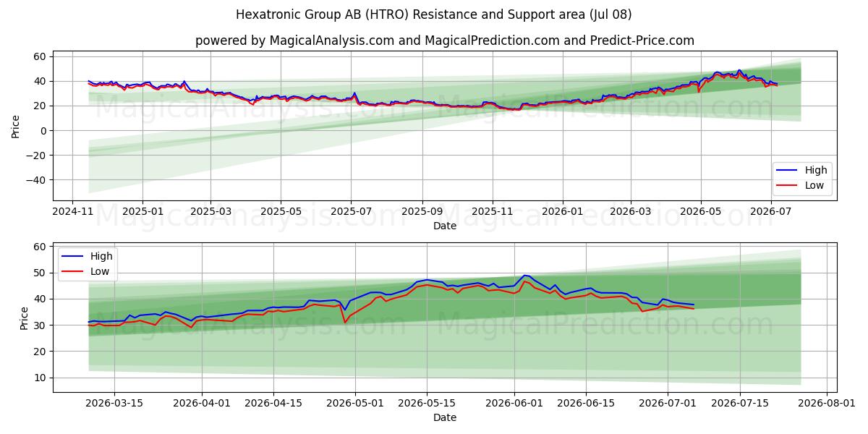Screen dimensions: 868x434
Task: Click the lower chart date label 2026-06-01
Action: [514, 404]
